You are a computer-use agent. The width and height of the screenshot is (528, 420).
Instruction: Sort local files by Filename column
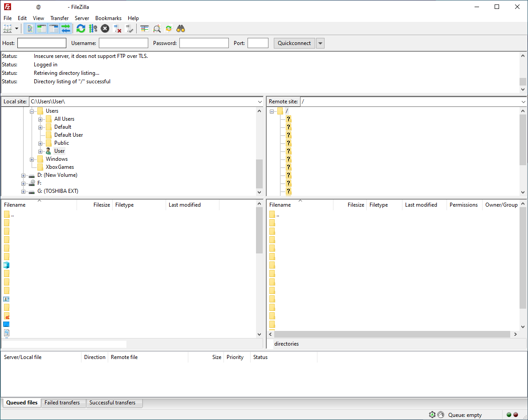click(39, 205)
